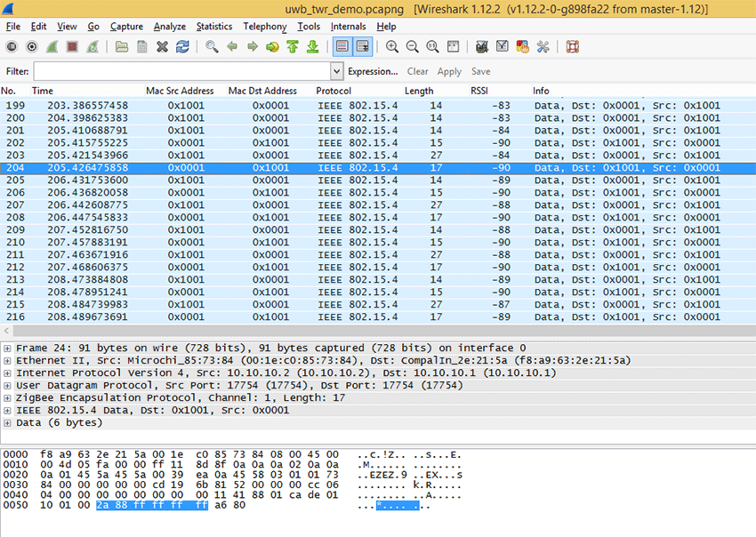
Task: Sort by Mac Src Address column
Action: pyautogui.click(x=186, y=91)
